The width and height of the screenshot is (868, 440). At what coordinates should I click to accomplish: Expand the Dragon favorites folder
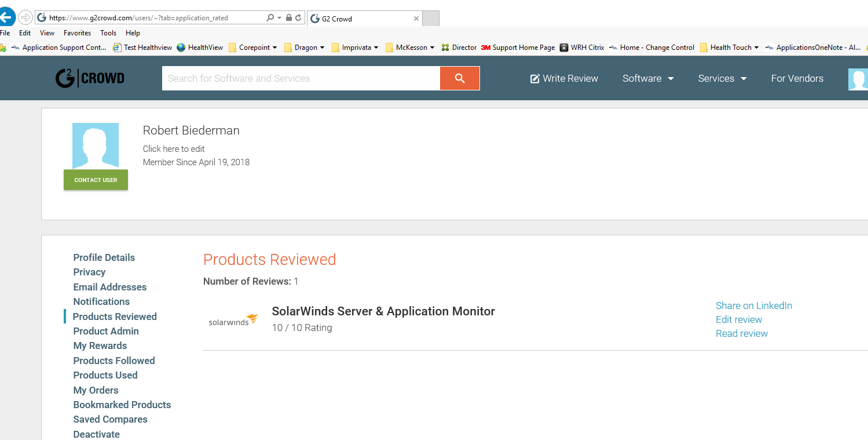(304, 48)
